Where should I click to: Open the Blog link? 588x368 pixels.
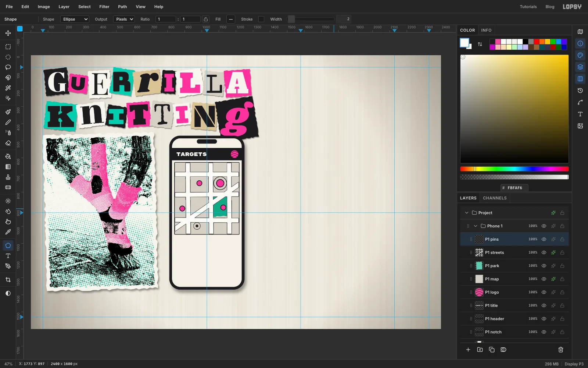[x=550, y=7]
